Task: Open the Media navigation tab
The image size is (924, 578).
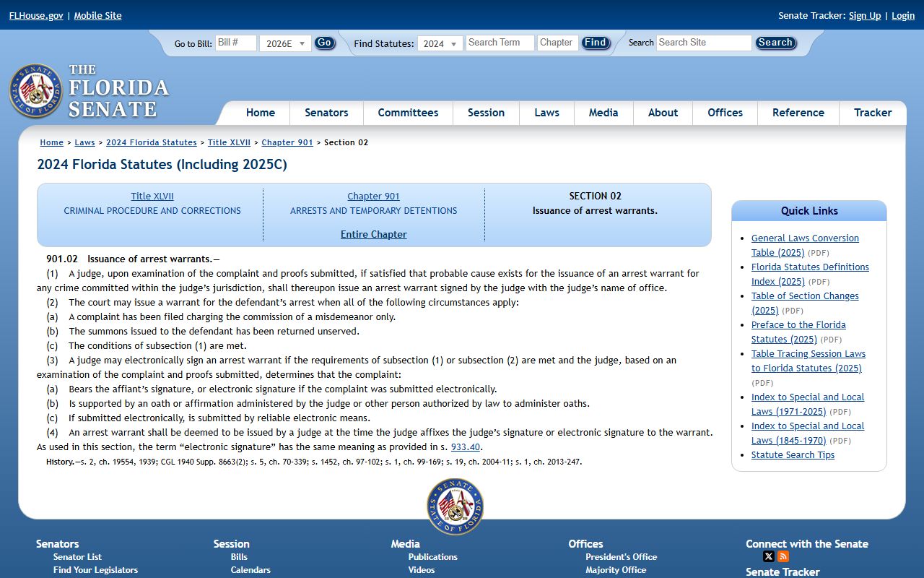Action: coord(603,113)
